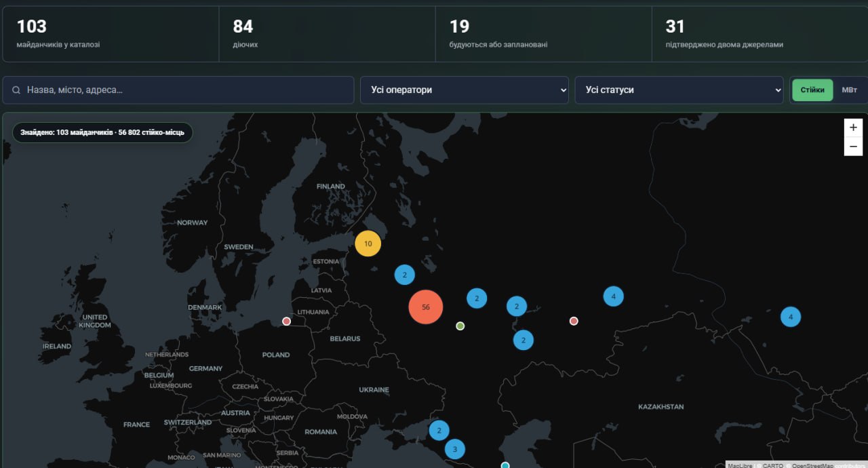
Task: Open the OpenStreetMap attribution link
Action: coord(812,465)
